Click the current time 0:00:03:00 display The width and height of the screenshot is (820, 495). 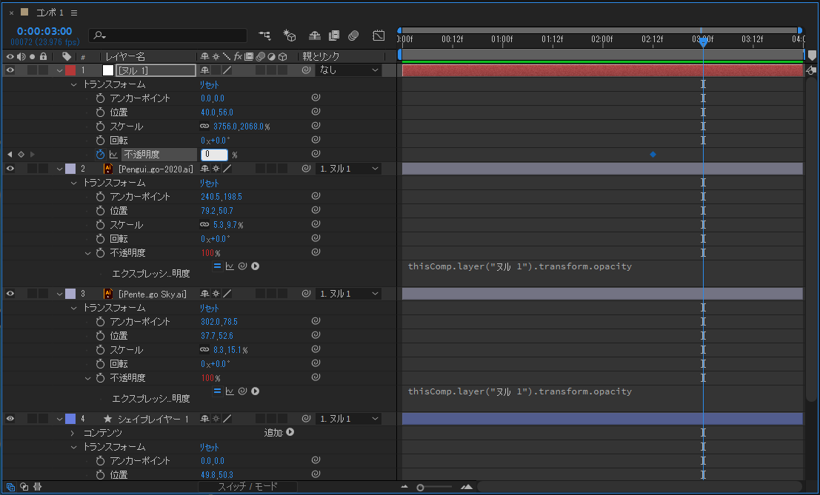click(x=44, y=31)
